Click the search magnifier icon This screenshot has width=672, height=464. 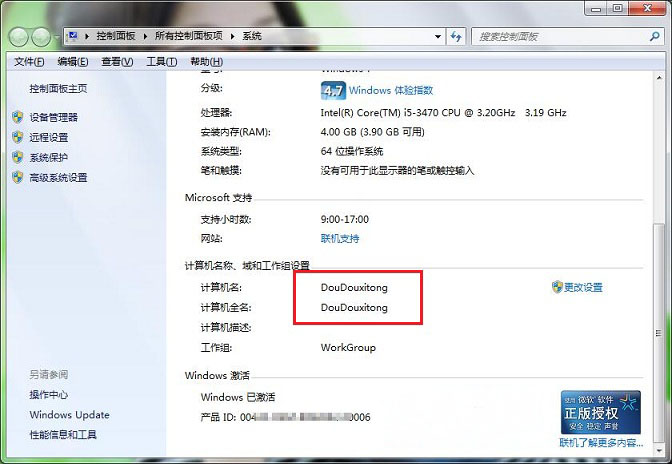[x=654, y=36]
